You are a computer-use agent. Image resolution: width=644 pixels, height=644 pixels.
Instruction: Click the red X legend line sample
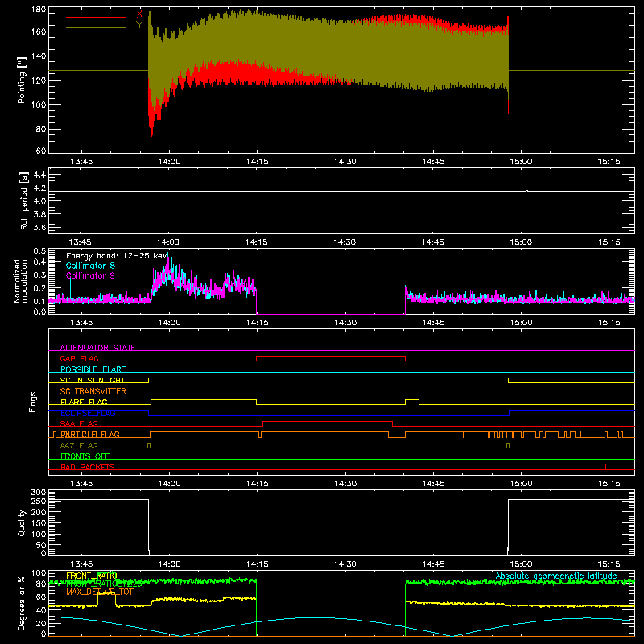click(96, 17)
